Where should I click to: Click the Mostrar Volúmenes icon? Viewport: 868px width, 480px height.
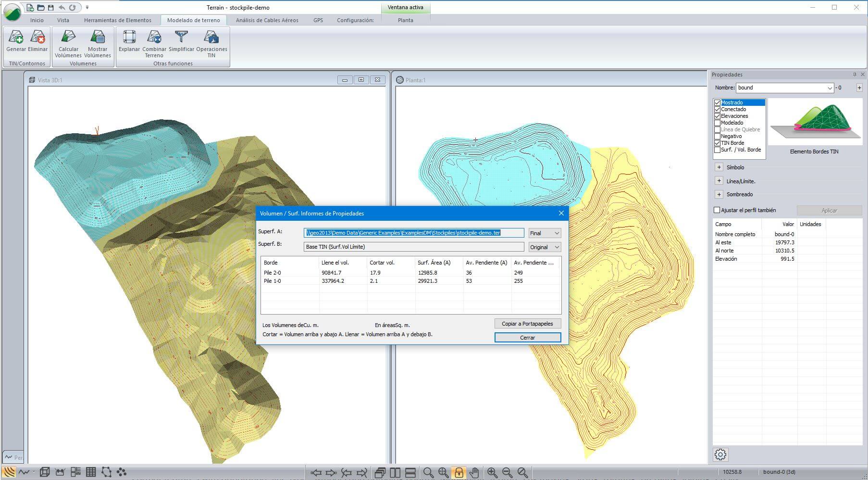[x=98, y=38]
